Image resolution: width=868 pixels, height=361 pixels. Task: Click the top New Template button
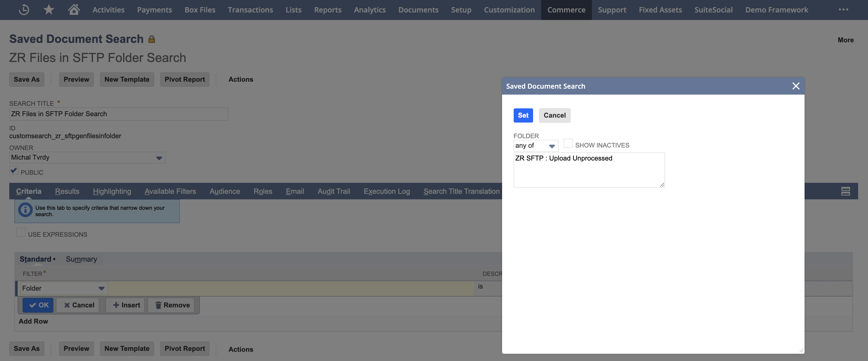point(127,79)
